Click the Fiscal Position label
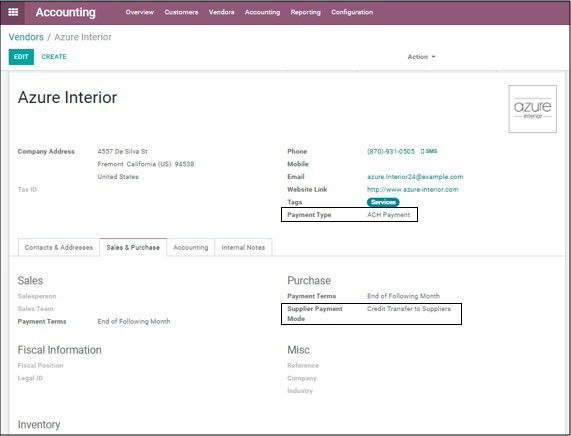This screenshot has height=436, width=571. (x=40, y=365)
